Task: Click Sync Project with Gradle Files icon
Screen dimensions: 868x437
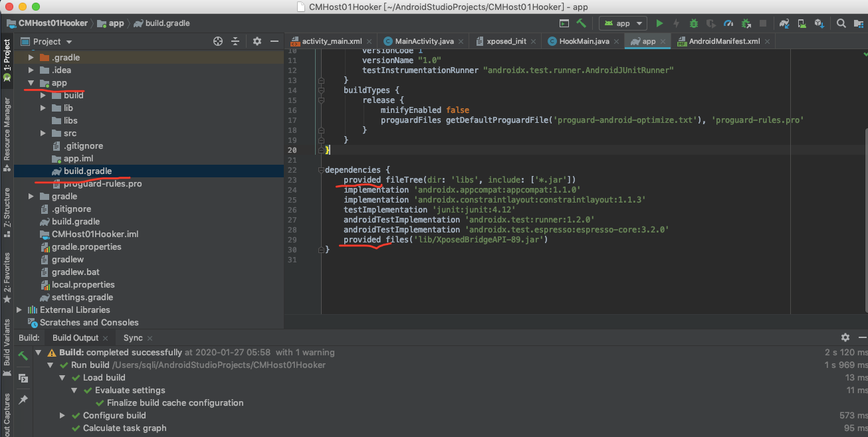Action: (785, 23)
